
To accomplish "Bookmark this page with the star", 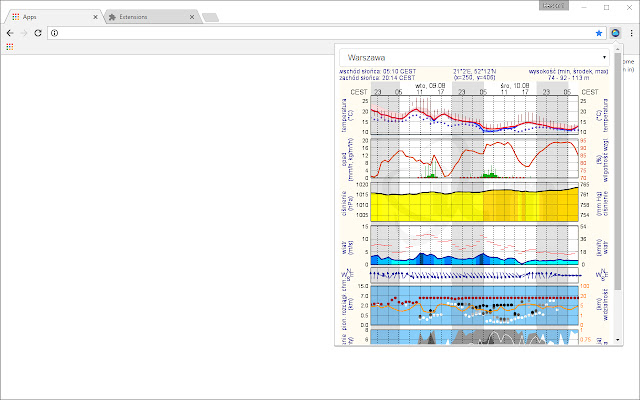I will 599,33.
